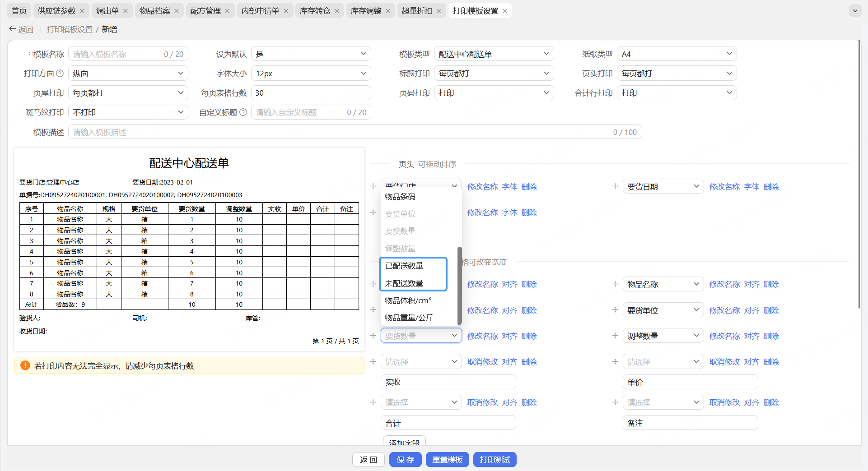Click 删除 link for 物品名称 field
This screenshot has width=868, height=471.
(x=771, y=284)
